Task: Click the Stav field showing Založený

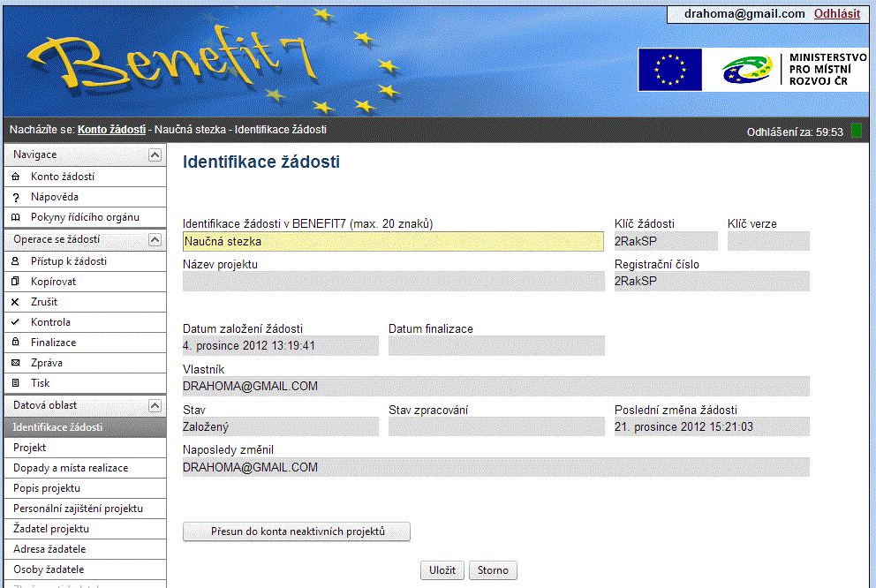Action: pos(281,427)
